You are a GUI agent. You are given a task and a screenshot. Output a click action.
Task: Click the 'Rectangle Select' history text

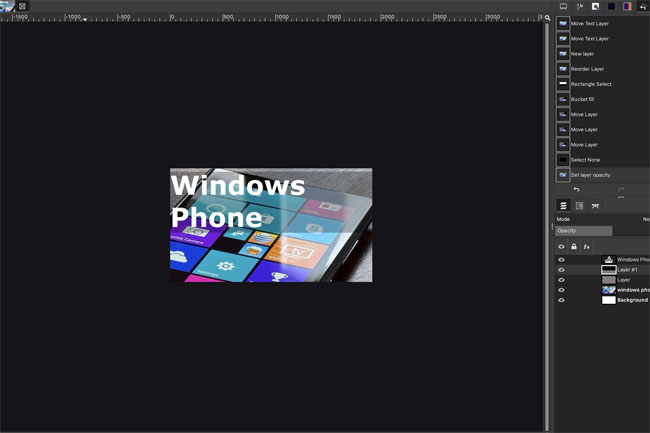coord(591,84)
